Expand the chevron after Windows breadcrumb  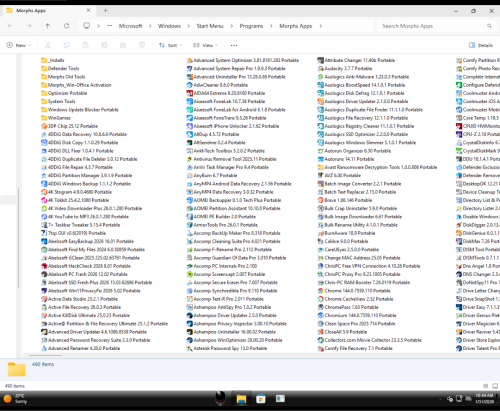(x=189, y=26)
